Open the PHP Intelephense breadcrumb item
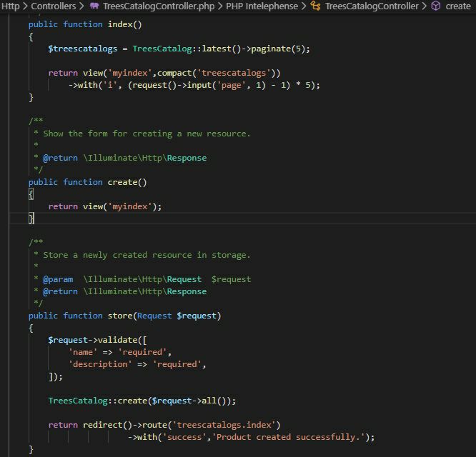This screenshot has width=476, height=457. (262, 6)
